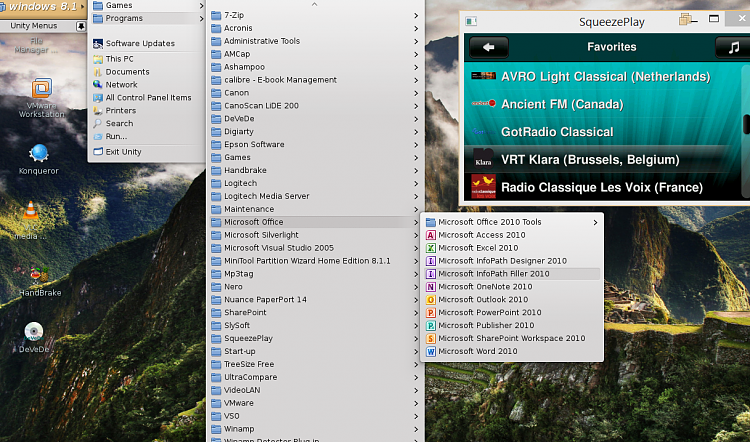
Task: Start Microsoft Outlook 2010
Action: [x=511, y=299]
